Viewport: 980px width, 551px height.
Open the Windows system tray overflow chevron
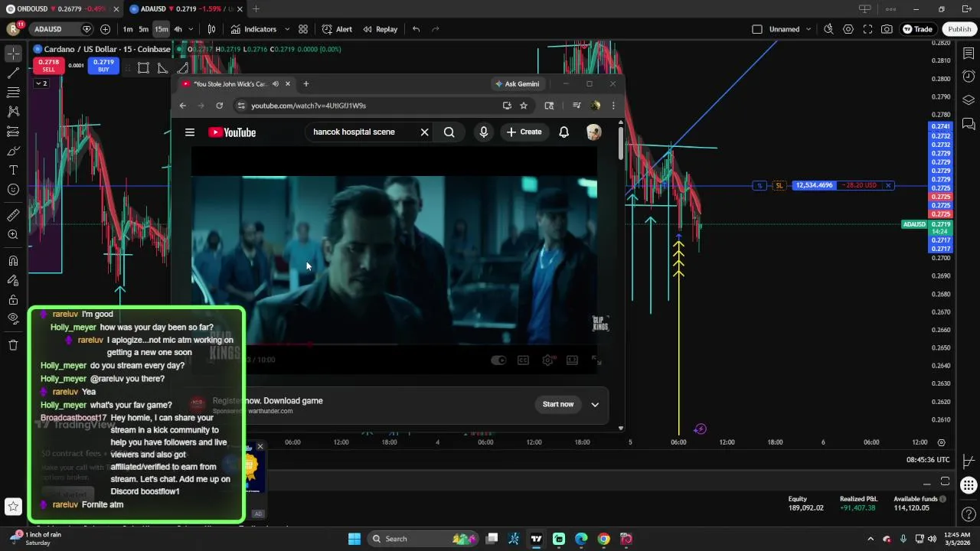870,539
